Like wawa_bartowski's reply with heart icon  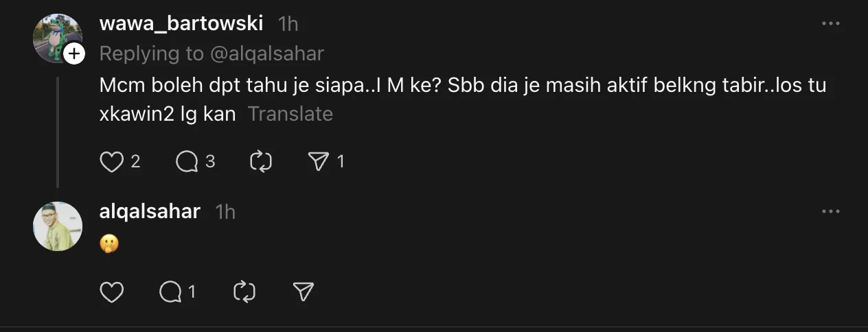tap(111, 161)
